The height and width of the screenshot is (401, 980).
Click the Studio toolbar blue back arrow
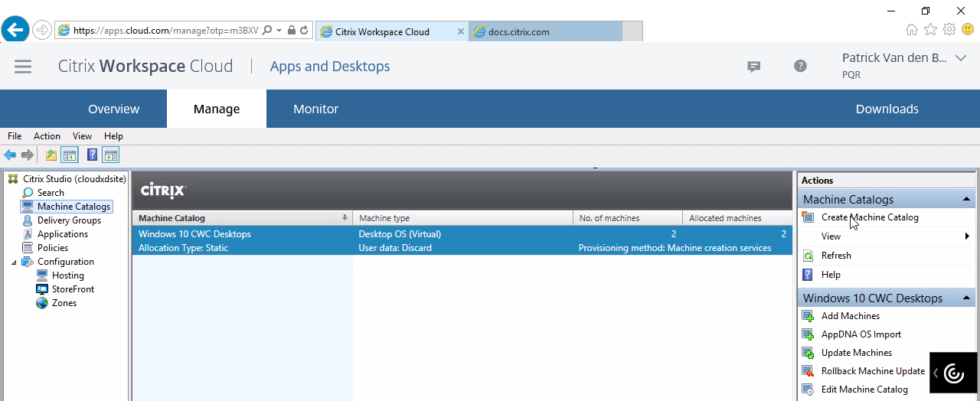pyautogui.click(x=10, y=155)
